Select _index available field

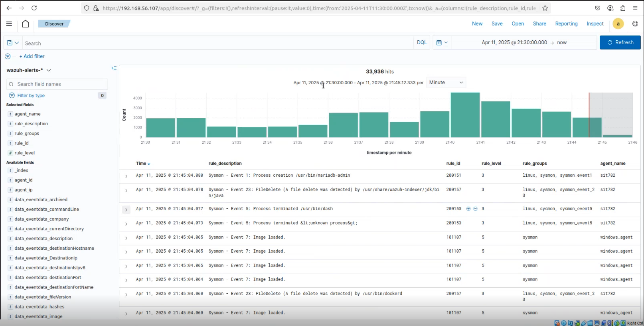tap(22, 170)
